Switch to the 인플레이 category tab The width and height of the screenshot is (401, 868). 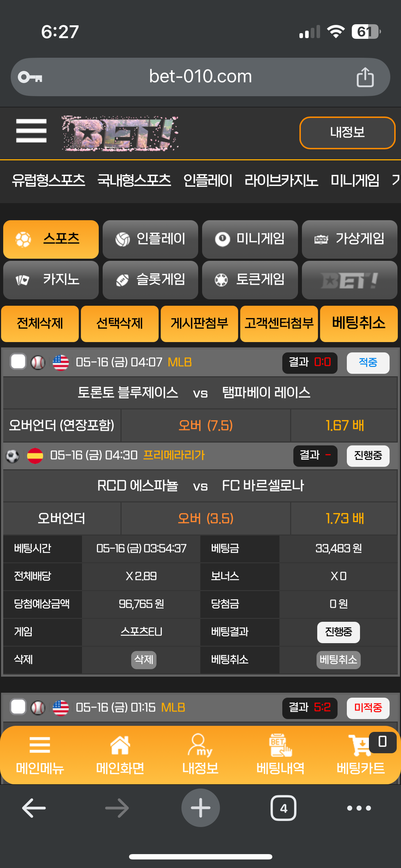pyautogui.click(x=150, y=239)
